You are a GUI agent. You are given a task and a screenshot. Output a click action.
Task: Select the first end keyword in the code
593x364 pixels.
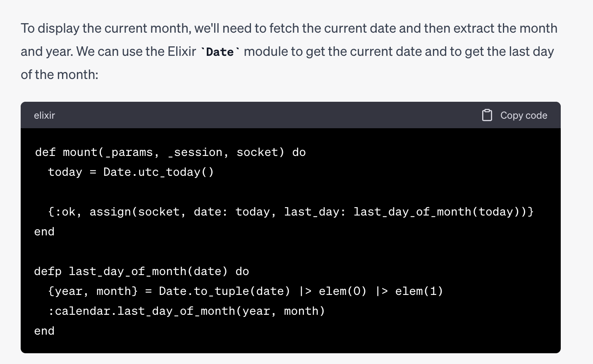[x=44, y=231]
